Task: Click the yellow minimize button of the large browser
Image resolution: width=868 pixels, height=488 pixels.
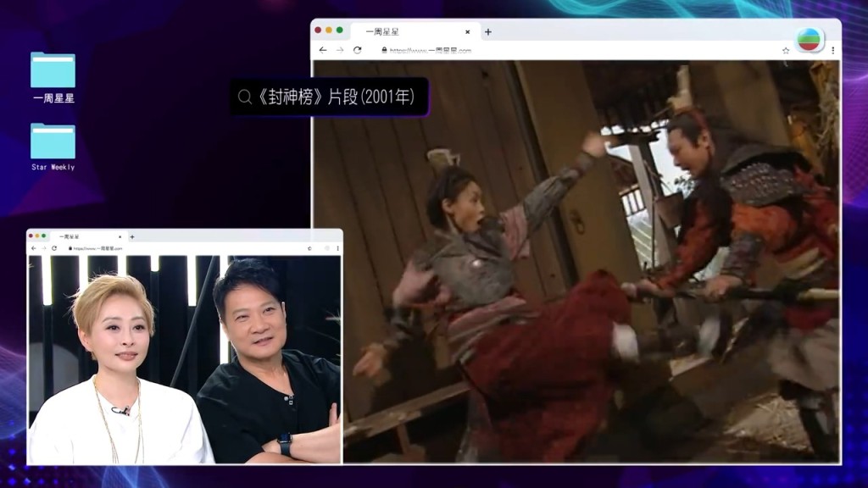Action: click(329, 30)
